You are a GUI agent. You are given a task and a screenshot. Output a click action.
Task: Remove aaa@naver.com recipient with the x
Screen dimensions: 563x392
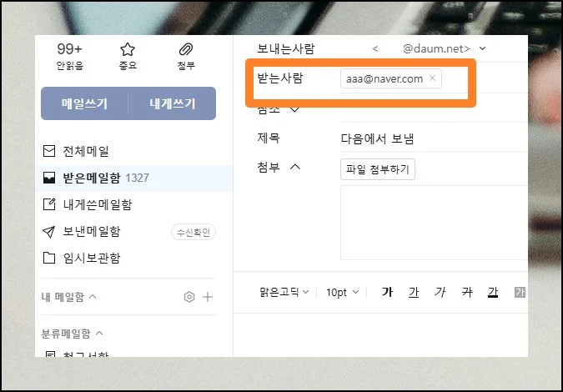pyautogui.click(x=432, y=78)
